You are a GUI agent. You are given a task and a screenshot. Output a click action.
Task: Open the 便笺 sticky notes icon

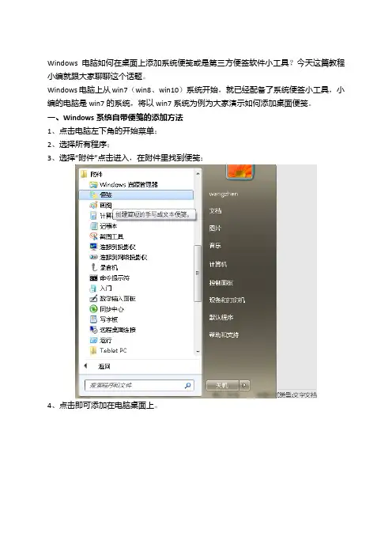93,194
